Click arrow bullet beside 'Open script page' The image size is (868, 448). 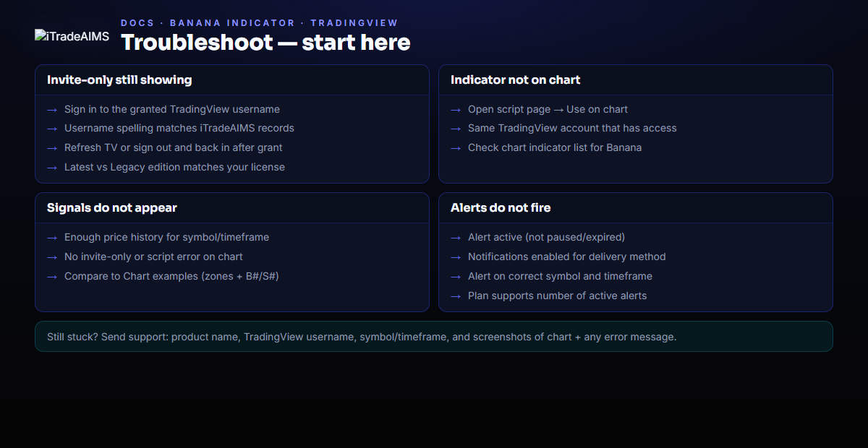[x=456, y=110]
